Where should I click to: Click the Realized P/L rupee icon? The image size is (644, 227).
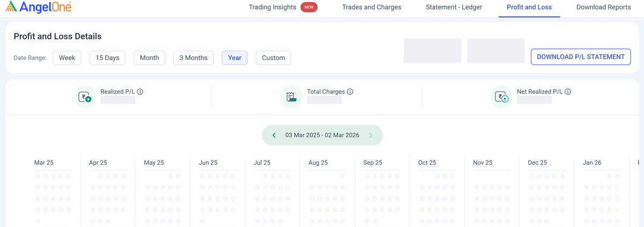[x=85, y=97]
